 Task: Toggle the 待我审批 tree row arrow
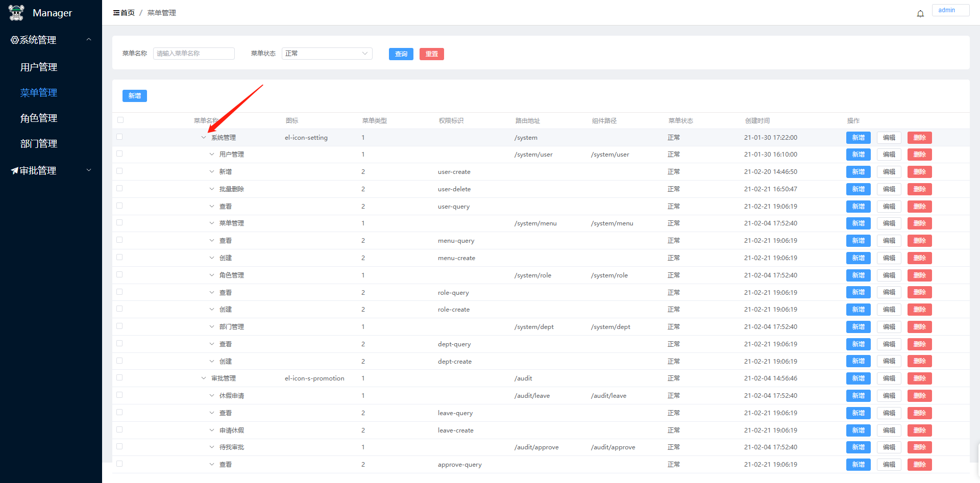[212, 447]
